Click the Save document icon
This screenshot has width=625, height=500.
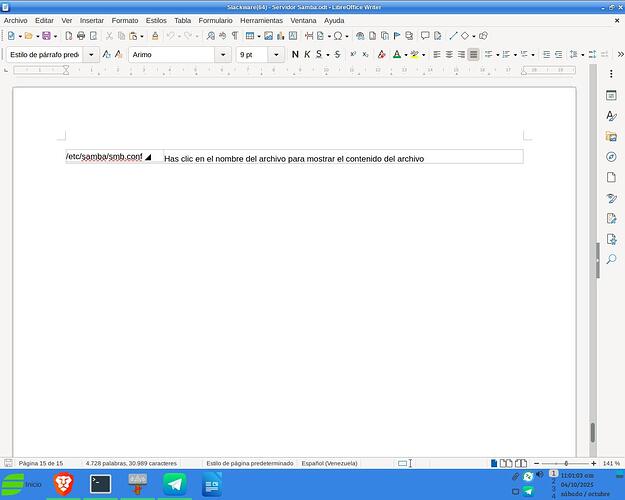[46, 36]
